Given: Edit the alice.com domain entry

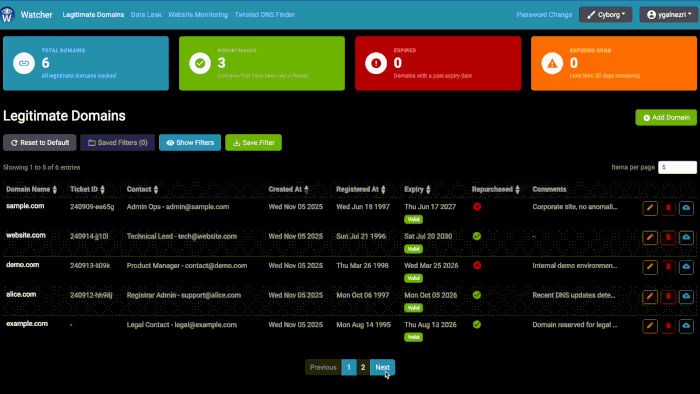Looking at the screenshot, I should (650, 296).
